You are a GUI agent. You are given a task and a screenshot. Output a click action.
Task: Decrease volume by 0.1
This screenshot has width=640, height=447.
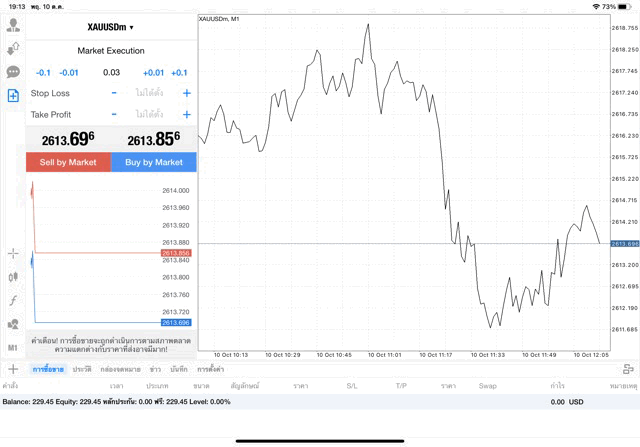(43, 73)
